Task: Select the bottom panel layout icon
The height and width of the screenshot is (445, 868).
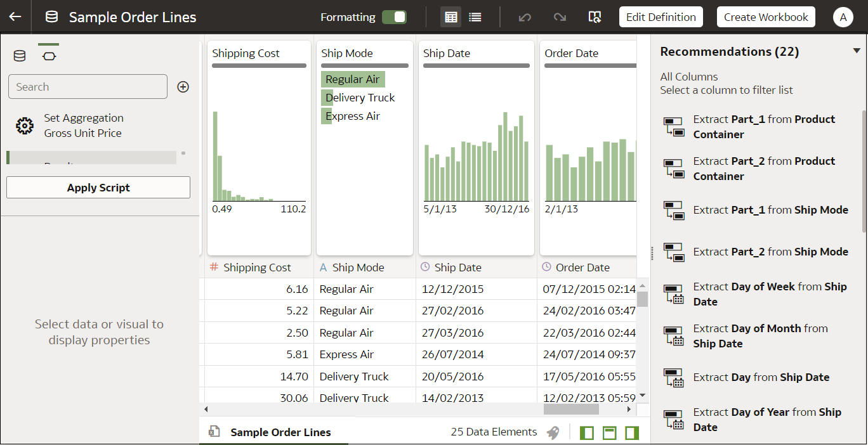Action: 609,432
